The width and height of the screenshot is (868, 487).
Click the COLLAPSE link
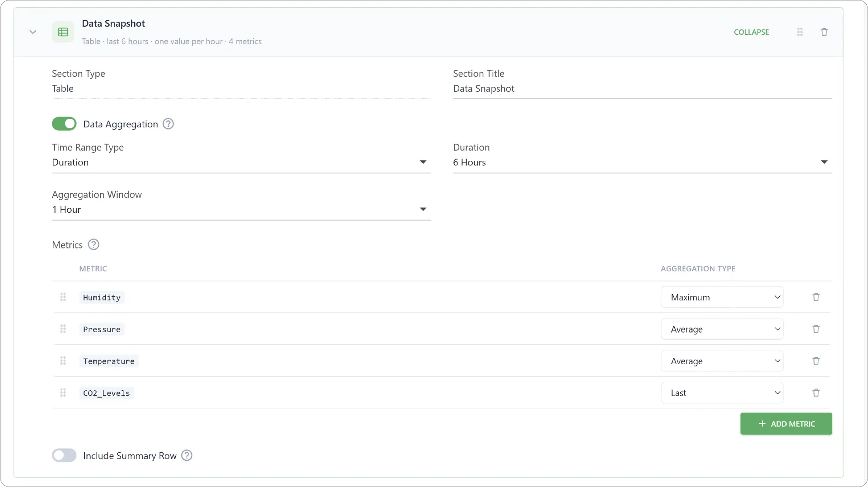[751, 32]
